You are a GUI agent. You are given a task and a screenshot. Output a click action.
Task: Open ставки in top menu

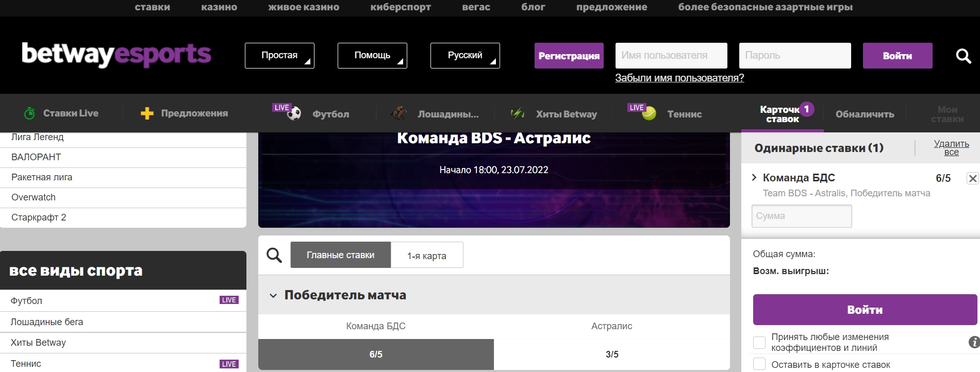tap(153, 7)
